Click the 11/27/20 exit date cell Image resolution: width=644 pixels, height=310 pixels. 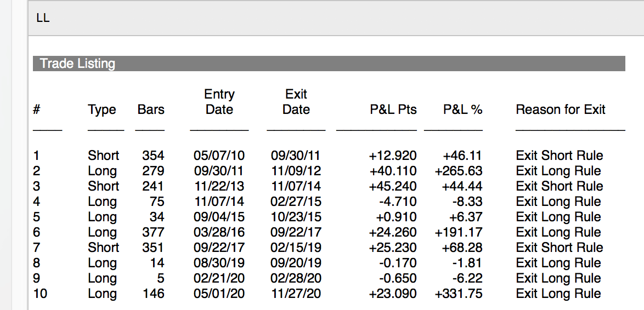[296, 294]
